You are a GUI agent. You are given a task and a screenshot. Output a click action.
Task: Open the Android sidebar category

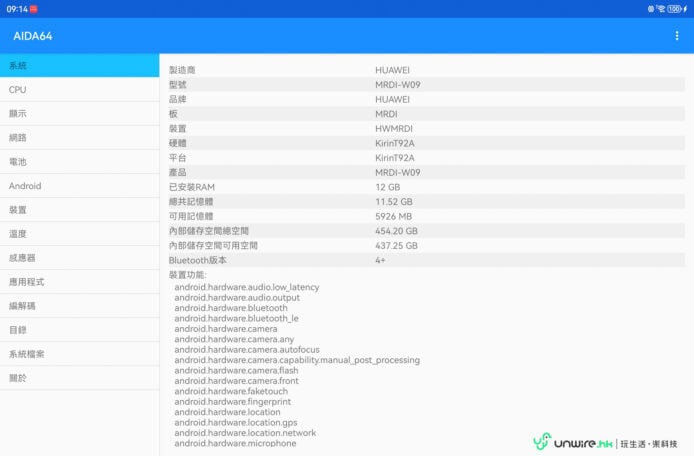point(80,185)
